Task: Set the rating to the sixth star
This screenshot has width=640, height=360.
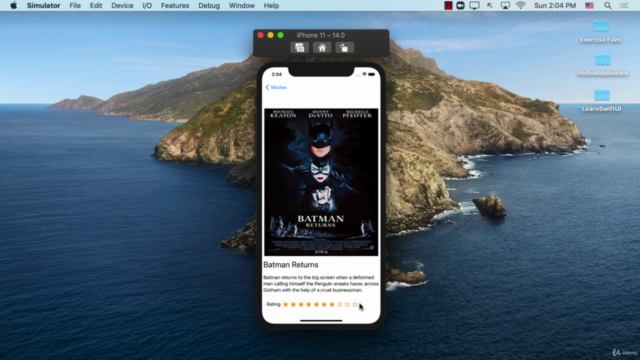Action: tap(324, 304)
